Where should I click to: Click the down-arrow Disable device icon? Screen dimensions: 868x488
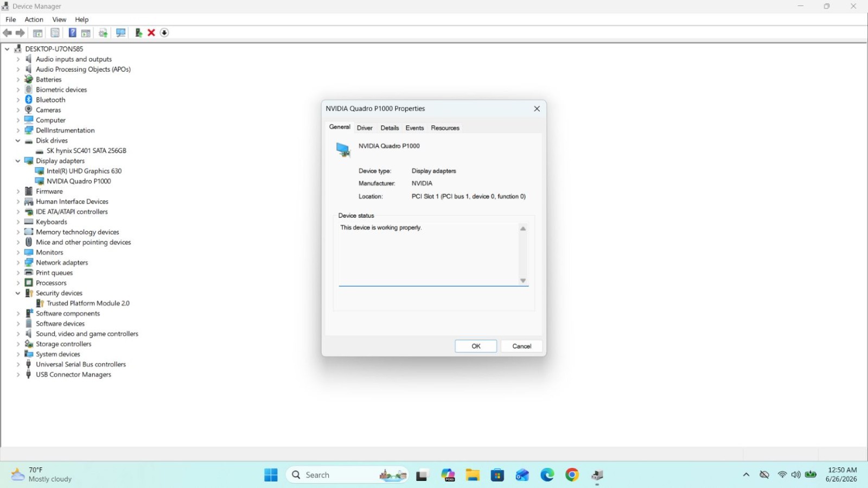tap(164, 33)
